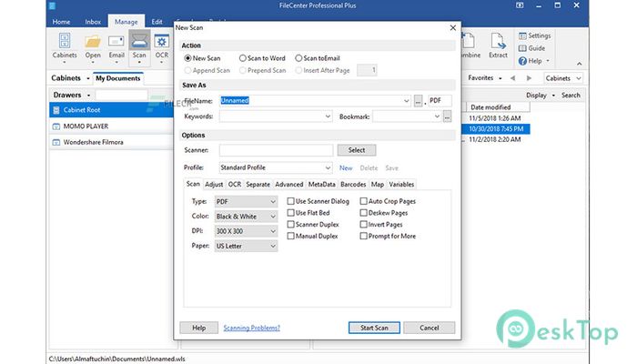Open the OCR tab in the dialog
Image resolution: width=637 pixels, height=364 pixels.
(235, 185)
